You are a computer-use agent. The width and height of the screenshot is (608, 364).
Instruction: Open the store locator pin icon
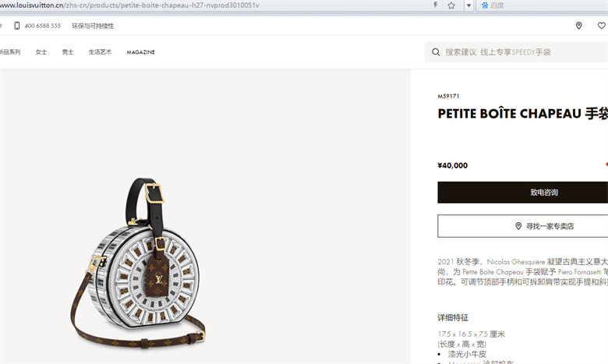click(578, 26)
